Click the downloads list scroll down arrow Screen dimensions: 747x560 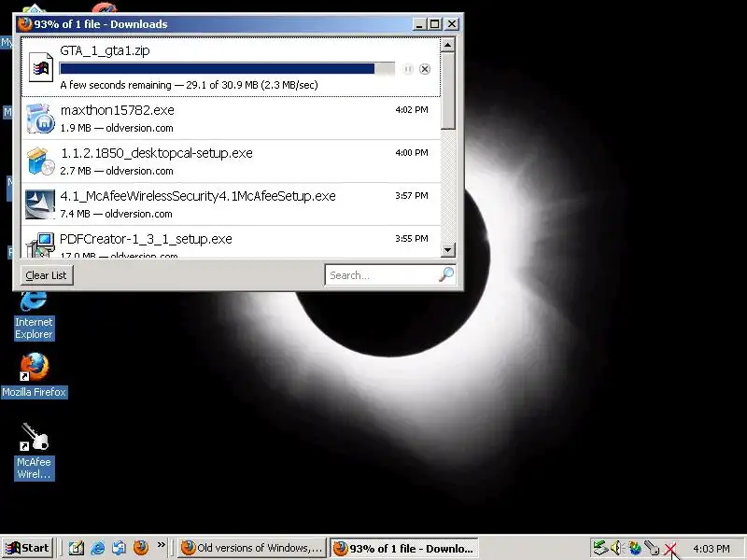[448, 250]
